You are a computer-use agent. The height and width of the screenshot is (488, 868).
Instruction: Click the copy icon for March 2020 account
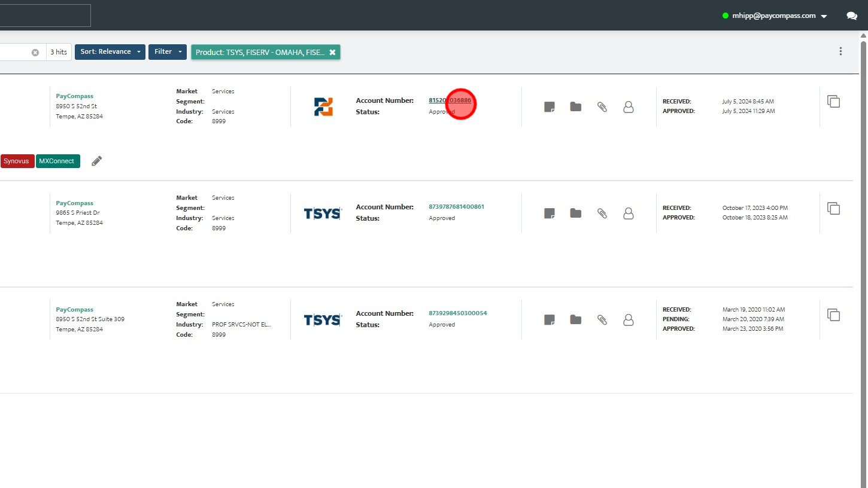(833, 315)
